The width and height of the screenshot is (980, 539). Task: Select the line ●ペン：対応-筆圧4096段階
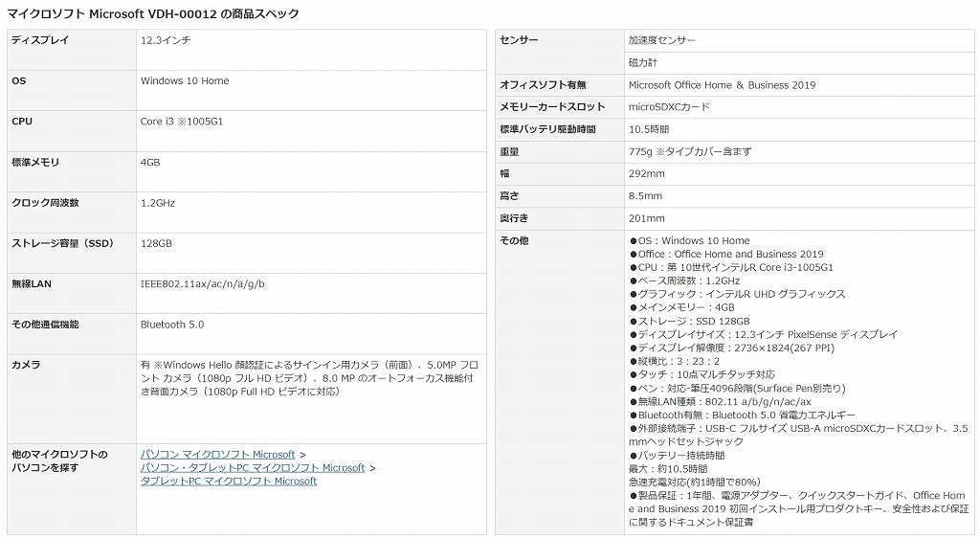point(738,389)
